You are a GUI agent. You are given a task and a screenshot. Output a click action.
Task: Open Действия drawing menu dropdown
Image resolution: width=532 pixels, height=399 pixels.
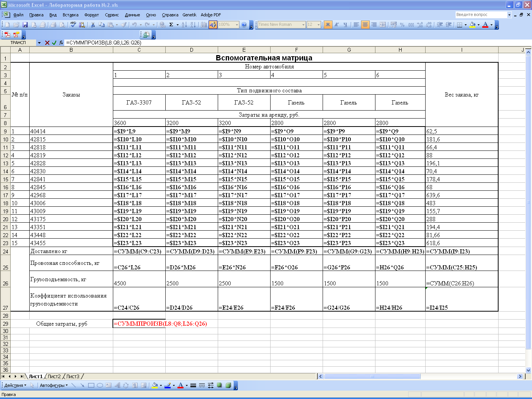click(15, 385)
